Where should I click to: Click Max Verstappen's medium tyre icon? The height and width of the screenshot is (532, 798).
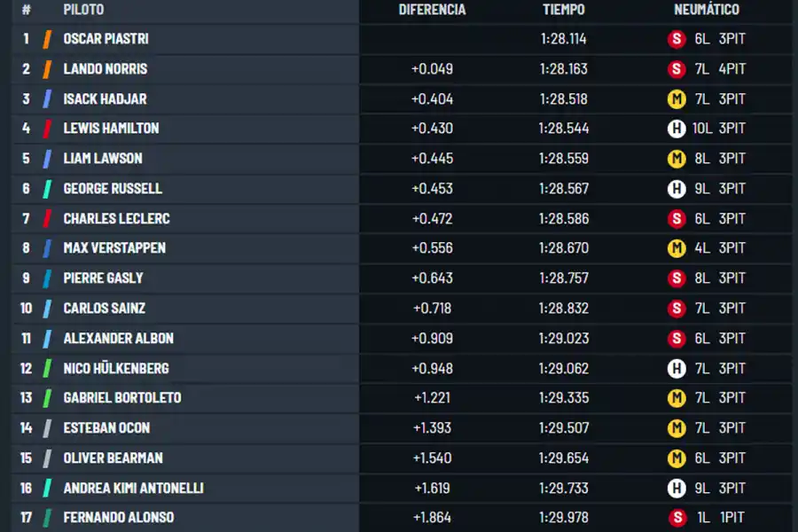click(677, 248)
